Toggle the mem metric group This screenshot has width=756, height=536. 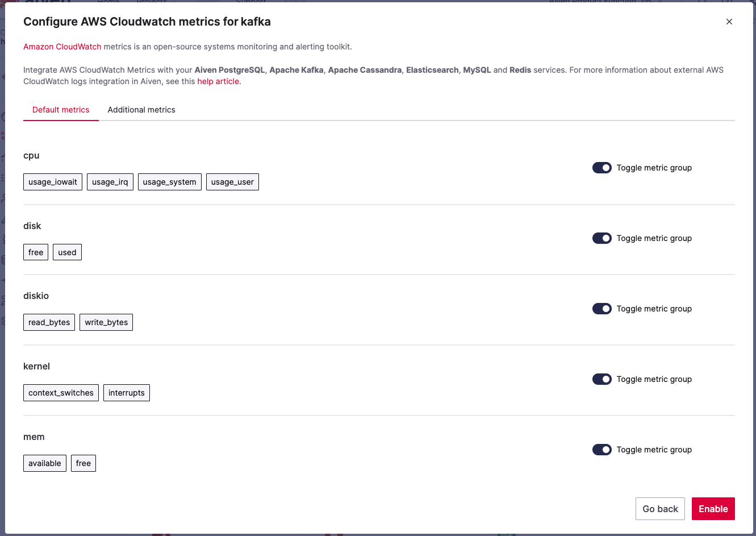tap(602, 450)
